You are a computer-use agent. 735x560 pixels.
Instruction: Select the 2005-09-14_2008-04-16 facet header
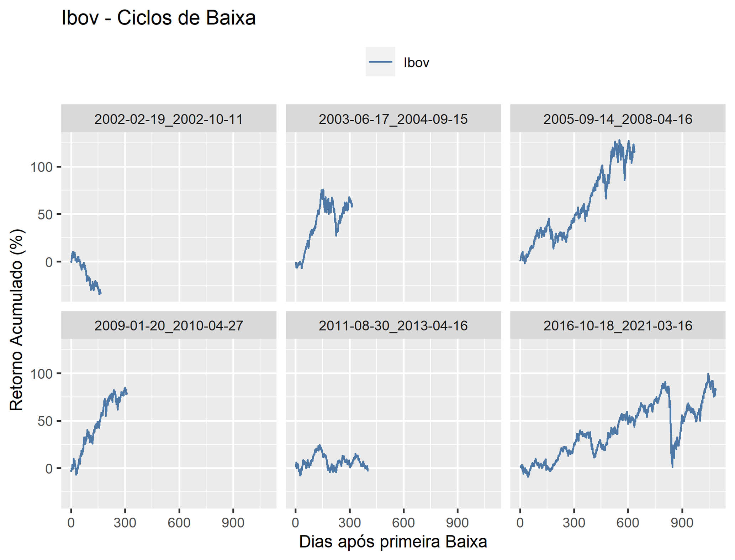click(x=618, y=119)
